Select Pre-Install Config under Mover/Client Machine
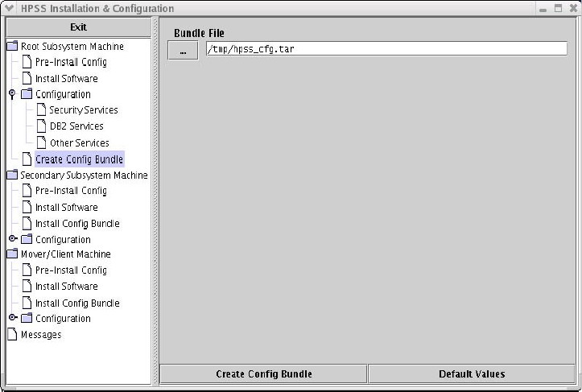 click(x=71, y=270)
